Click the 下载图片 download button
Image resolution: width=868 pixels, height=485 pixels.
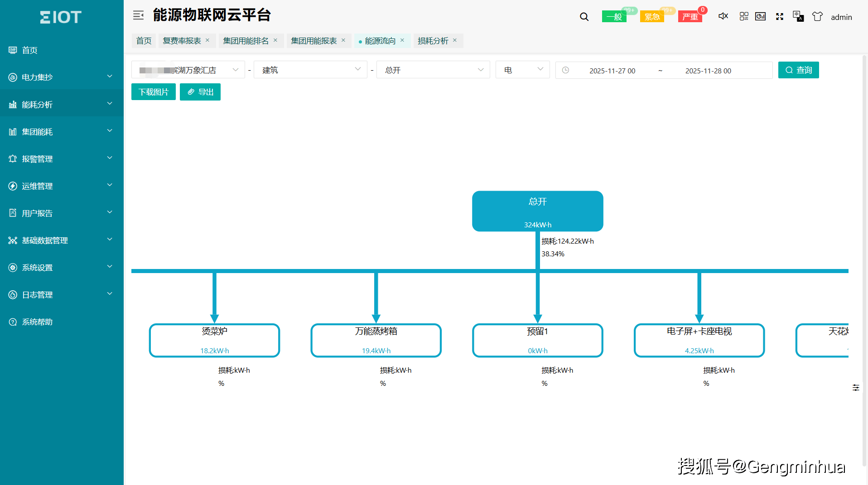pyautogui.click(x=153, y=92)
